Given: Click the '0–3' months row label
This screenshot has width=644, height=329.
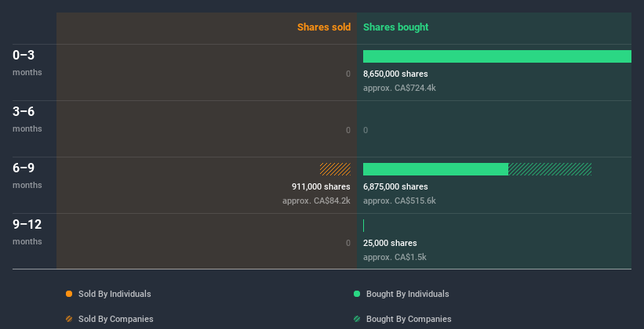Looking at the screenshot, I should tap(24, 56).
